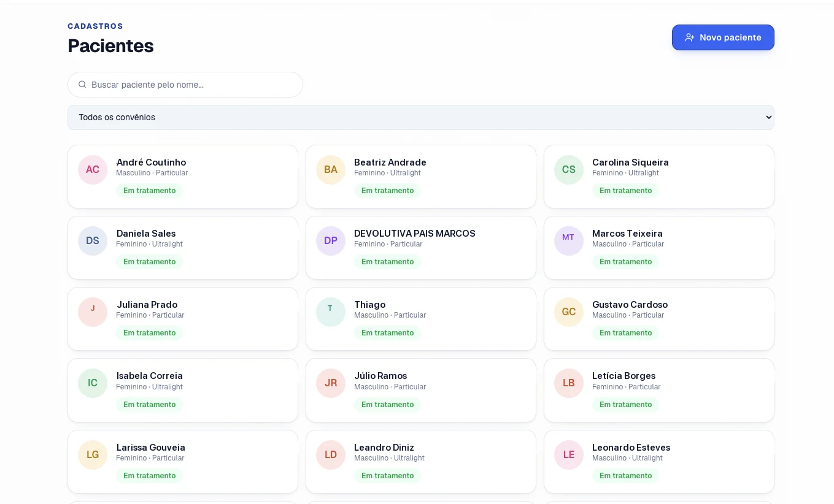Click Em tratamento badge on Leandro Diniz
This screenshot has height=504, width=834.
[388, 476]
